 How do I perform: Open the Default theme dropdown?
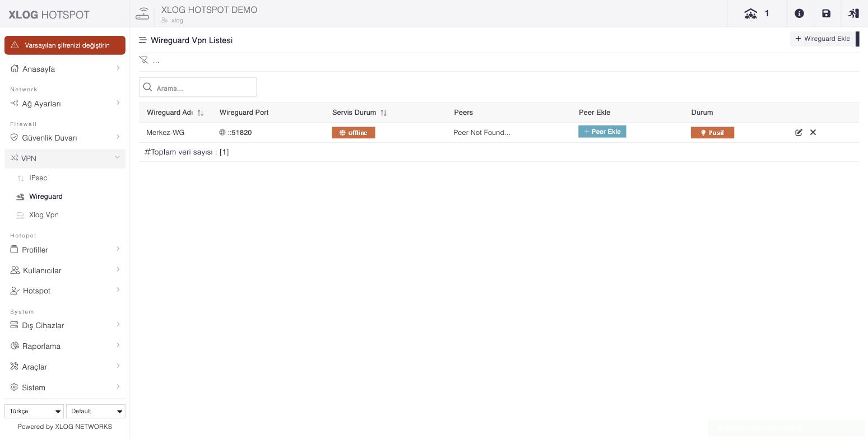[x=96, y=411]
